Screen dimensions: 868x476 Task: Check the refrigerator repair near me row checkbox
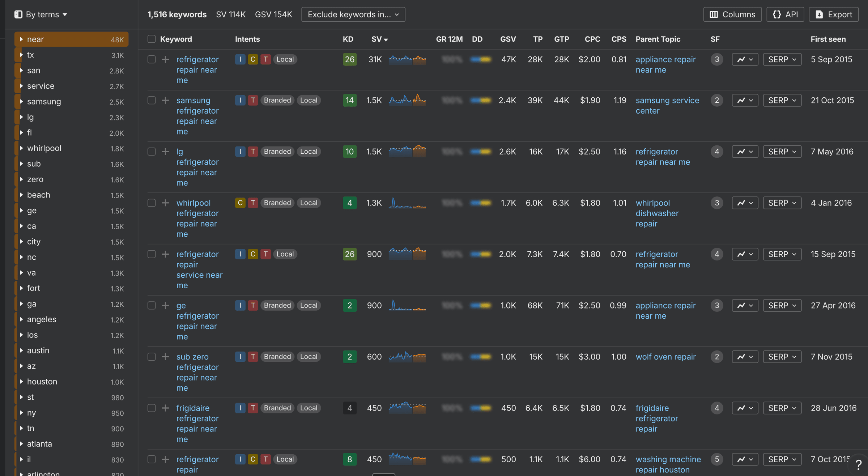pyautogui.click(x=152, y=59)
